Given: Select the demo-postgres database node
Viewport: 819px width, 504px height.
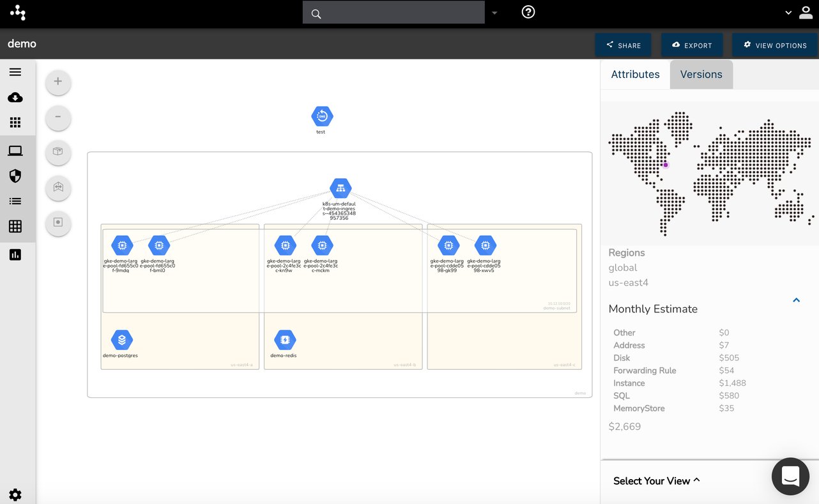Looking at the screenshot, I should tap(121, 339).
